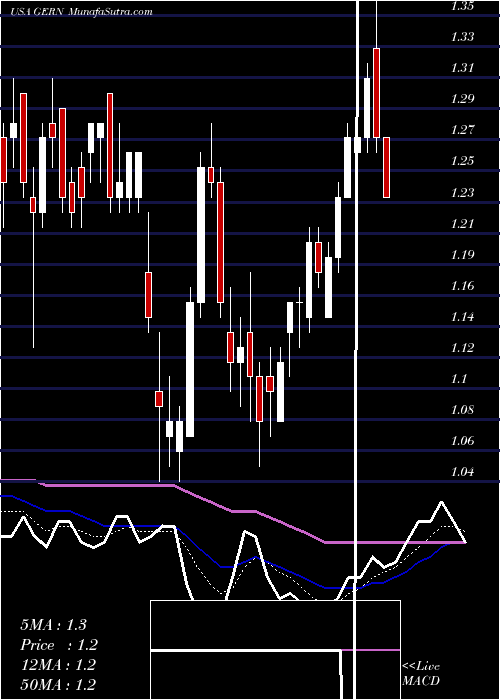
Task: Click the 1.21 price axis label
Action: tap(462, 223)
